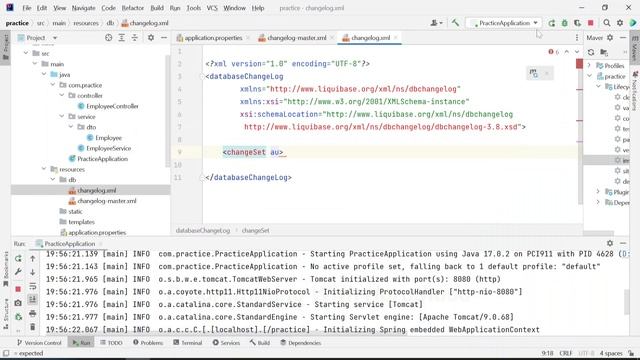Open Project panel options gear
The image size is (640, 360).
(x=151, y=38)
